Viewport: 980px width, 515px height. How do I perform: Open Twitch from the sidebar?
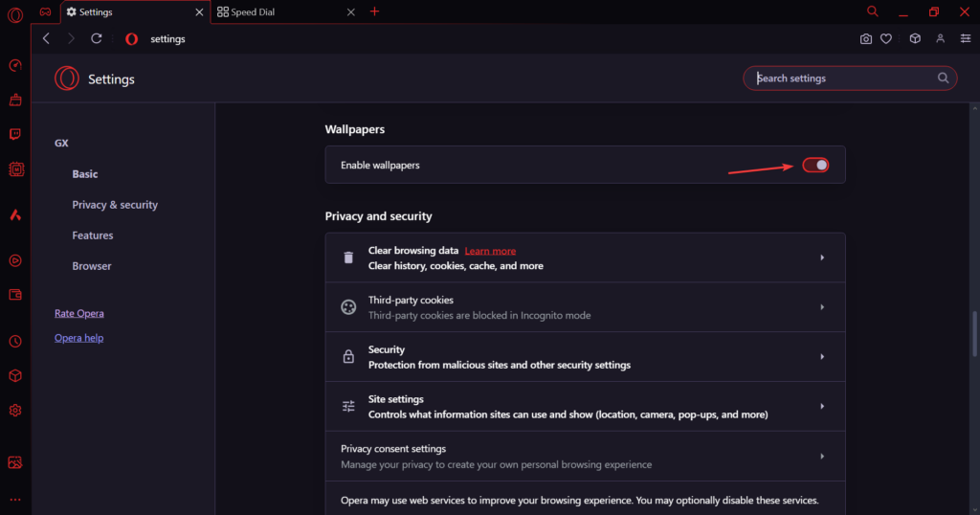coord(15,134)
